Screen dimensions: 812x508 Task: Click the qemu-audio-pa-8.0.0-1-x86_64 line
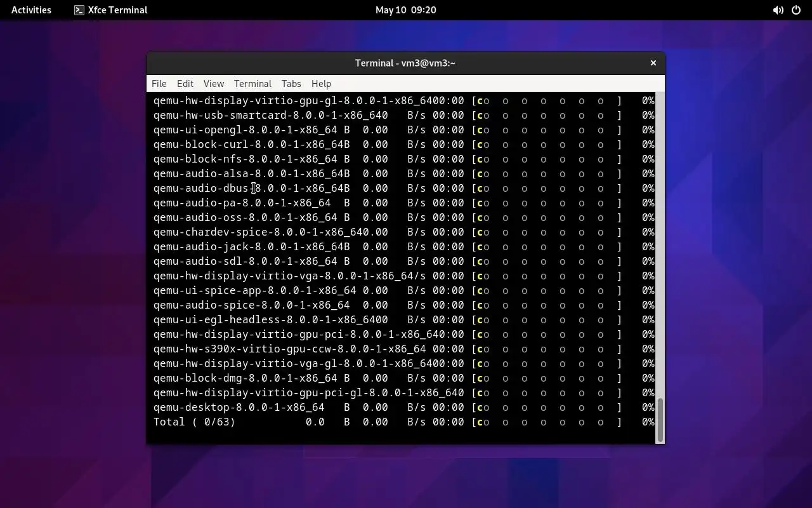pyautogui.click(x=403, y=203)
